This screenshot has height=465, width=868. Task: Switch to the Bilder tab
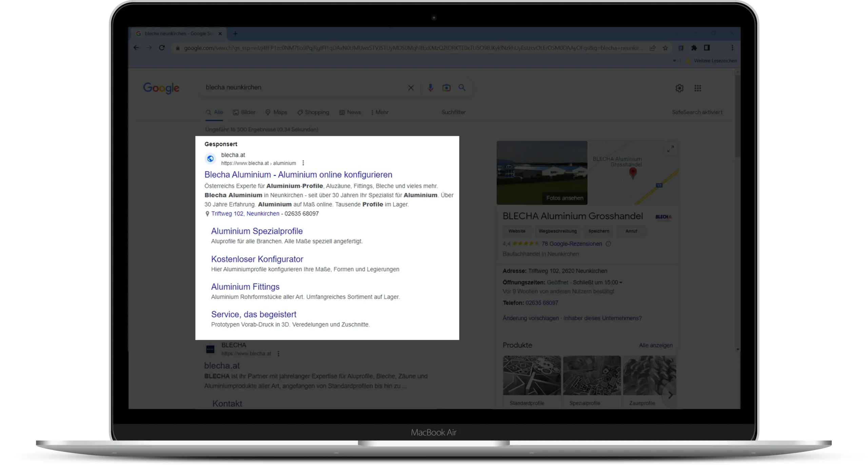tap(244, 112)
